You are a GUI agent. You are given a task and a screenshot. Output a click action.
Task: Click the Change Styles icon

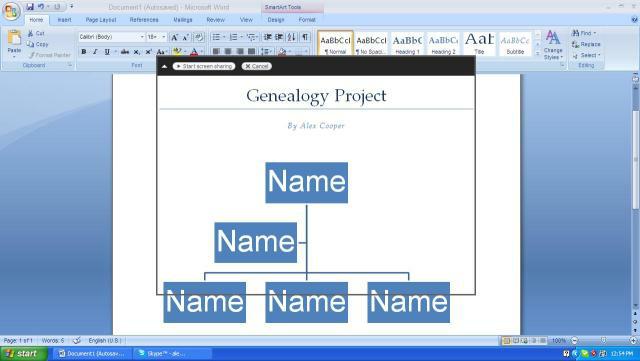point(553,45)
